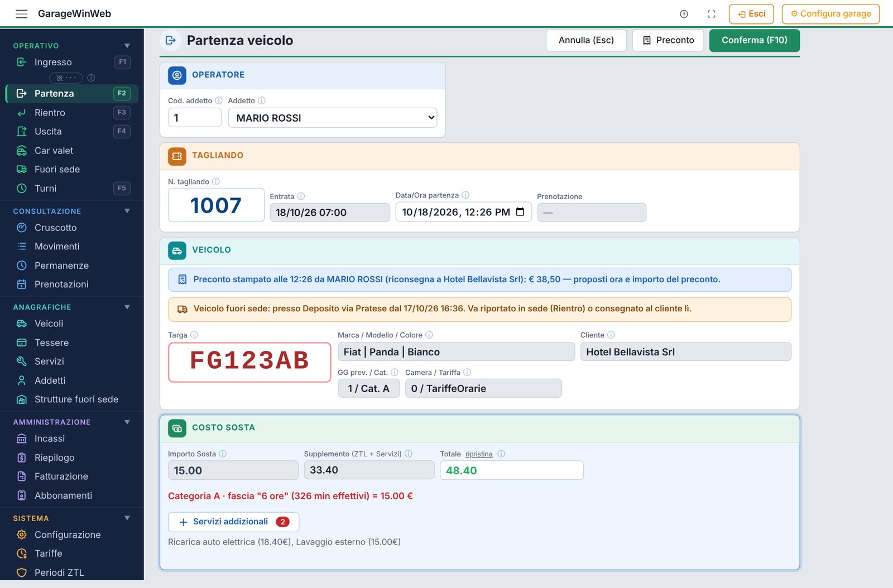The width and height of the screenshot is (893, 588).
Task: Open calendar picker in departure date field
Action: click(520, 212)
